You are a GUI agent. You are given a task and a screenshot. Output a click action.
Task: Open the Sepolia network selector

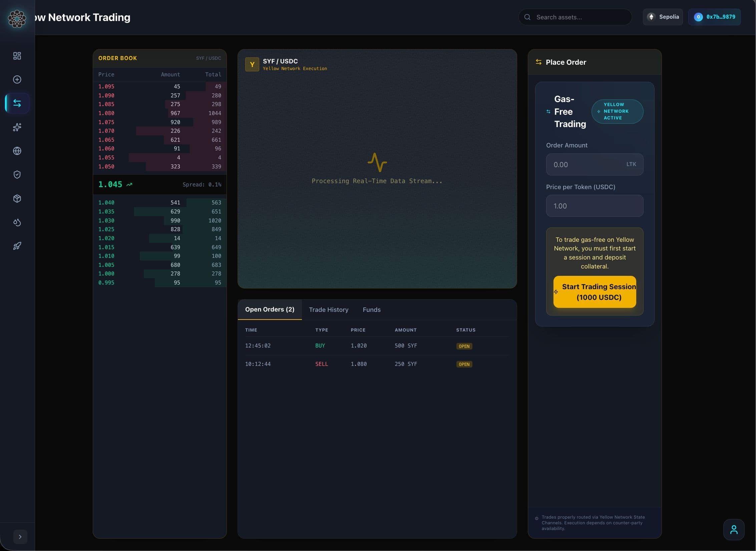663,17
